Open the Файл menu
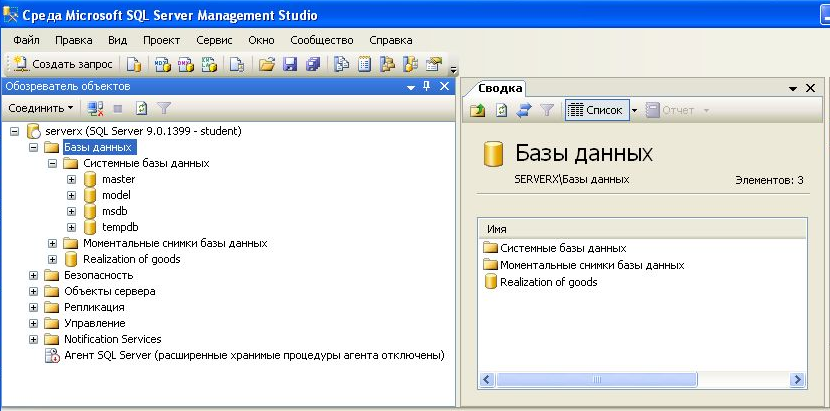The height and width of the screenshot is (411, 830). [26, 40]
